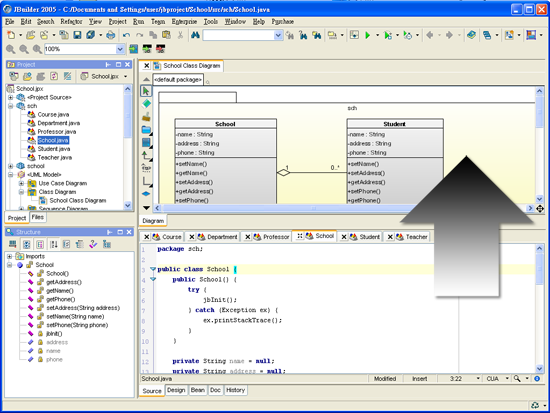Screen dimensions: 550x413
Task: Click the Project tree scrollbar down arrow
Action: point(128,205)
